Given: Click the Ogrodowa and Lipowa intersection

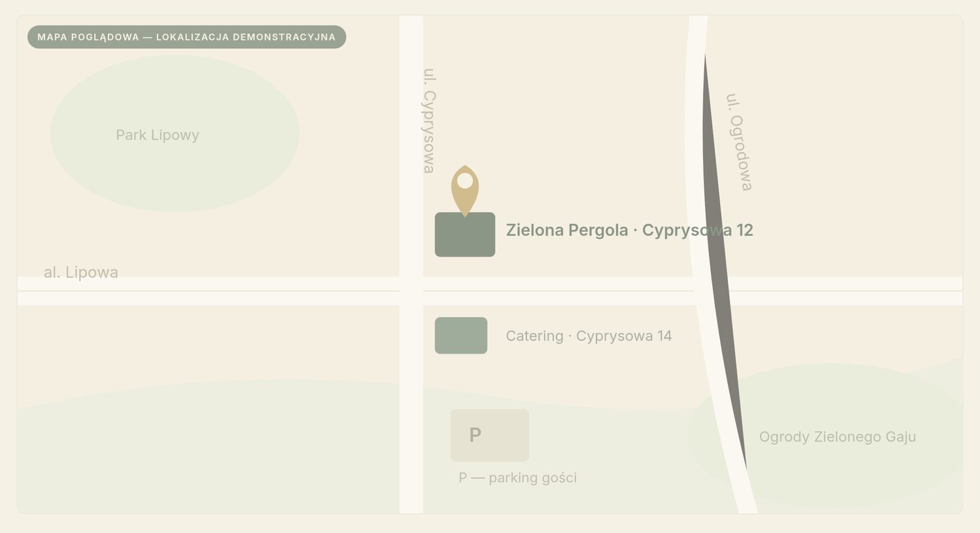Looking at the screenshot, I should pyautogui.click(x=710, y=291).
